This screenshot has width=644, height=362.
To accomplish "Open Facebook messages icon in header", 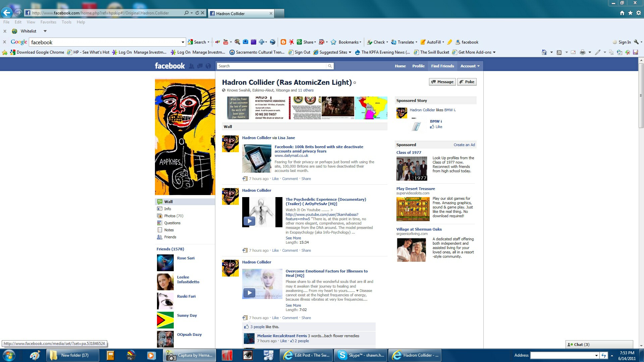I will (200, 66).
